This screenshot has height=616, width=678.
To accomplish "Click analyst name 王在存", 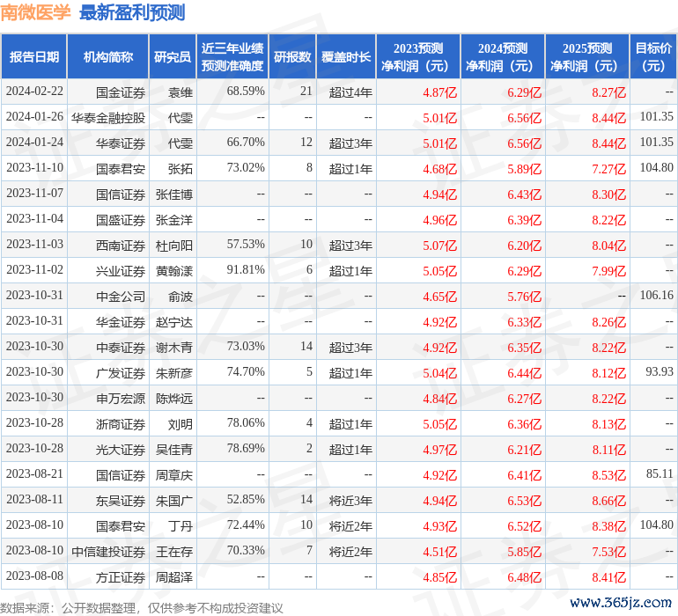I will (174, 551).
